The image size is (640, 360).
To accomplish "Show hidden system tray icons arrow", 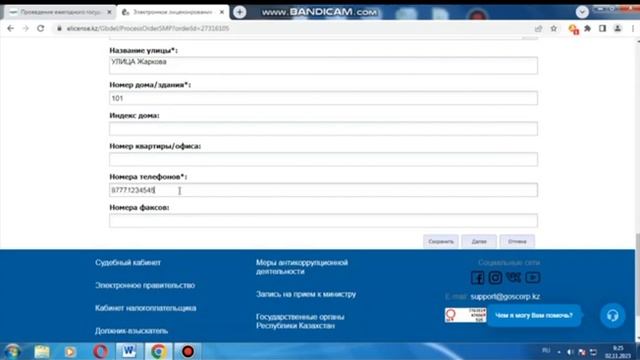I will (x=559, y=352).
